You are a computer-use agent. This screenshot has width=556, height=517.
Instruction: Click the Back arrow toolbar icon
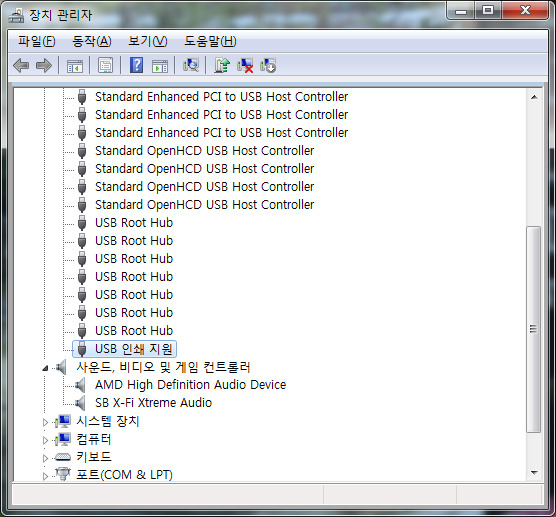coord(21,66)
